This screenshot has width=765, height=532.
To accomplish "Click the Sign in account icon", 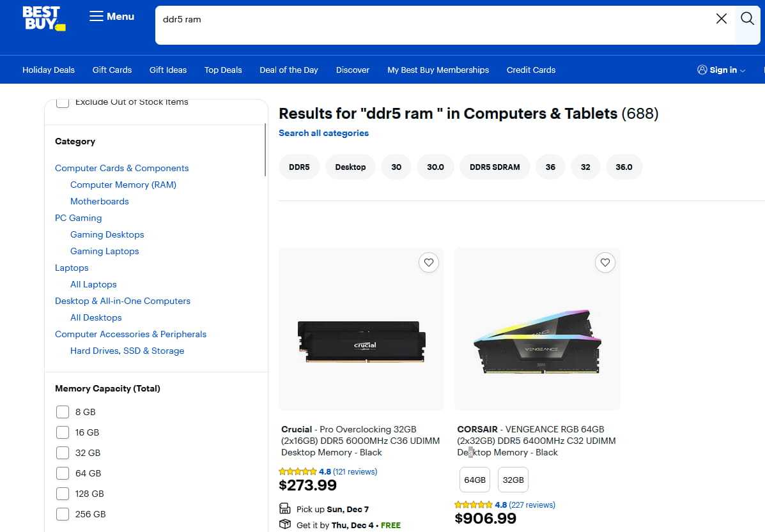I will [702, 70].
